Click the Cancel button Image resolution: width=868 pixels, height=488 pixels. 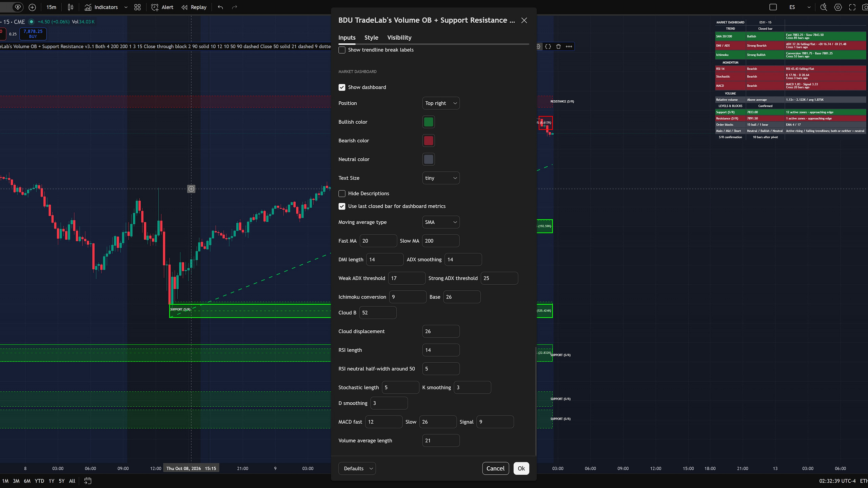pos(495,468)
